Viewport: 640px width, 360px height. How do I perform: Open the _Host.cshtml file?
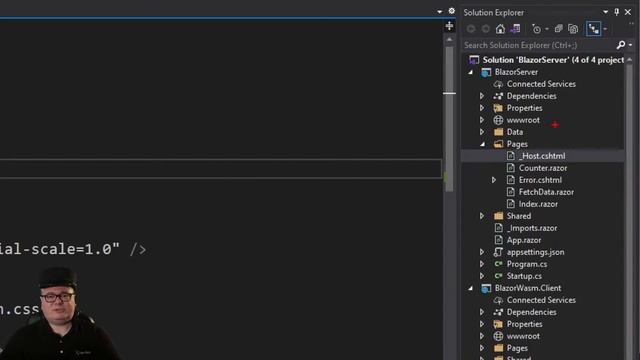542,156
